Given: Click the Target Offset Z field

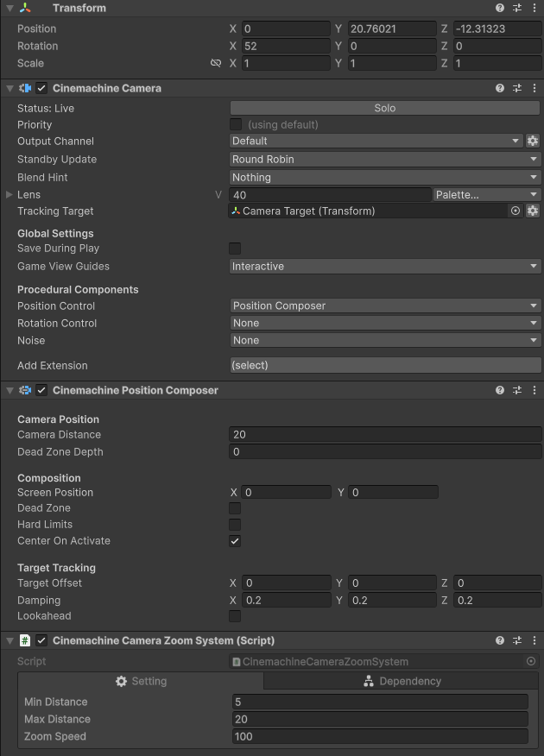Looking at the screenshot, I should [497, 583].
